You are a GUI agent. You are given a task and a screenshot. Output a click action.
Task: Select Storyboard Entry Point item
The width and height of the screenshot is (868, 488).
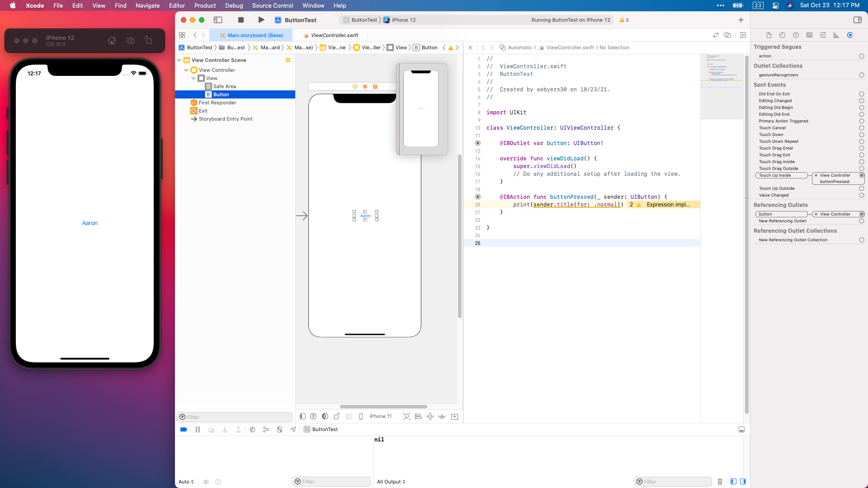pos(226,119)
